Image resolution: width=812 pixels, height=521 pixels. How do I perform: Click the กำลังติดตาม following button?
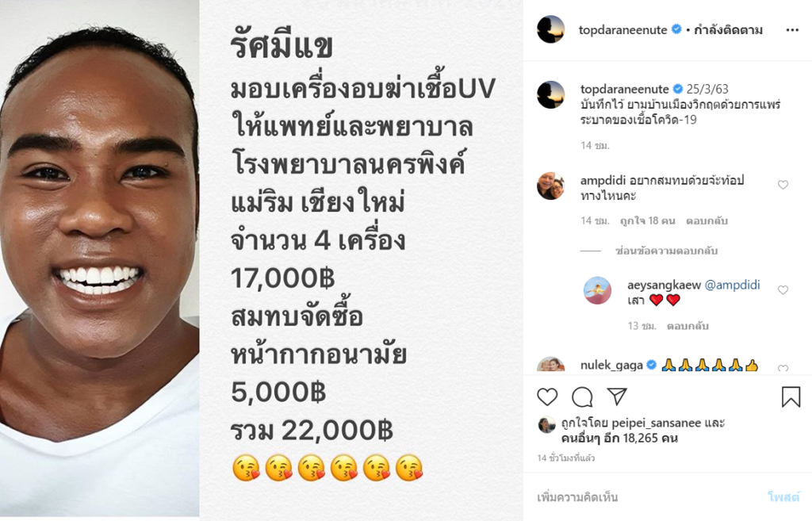pos(728,30)
